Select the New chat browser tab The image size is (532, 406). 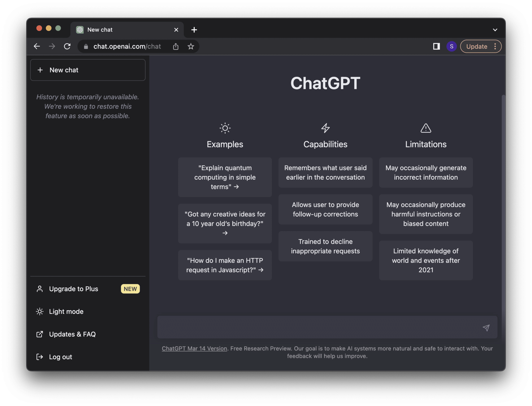point(127,30)
